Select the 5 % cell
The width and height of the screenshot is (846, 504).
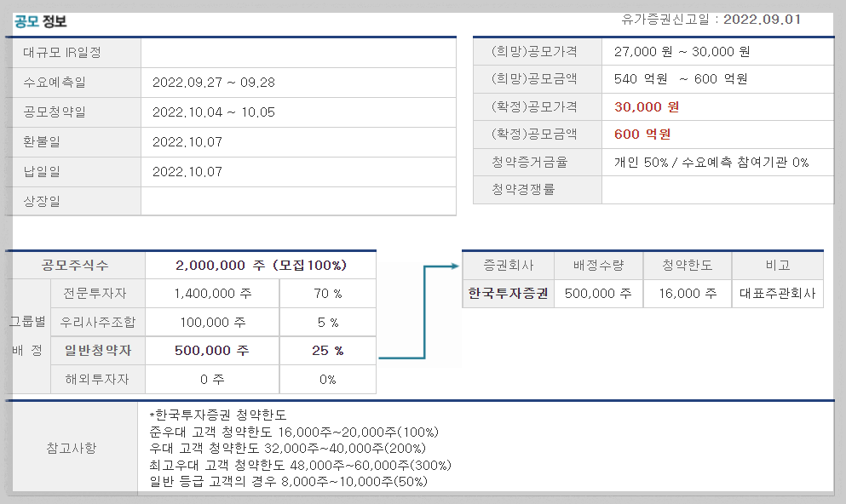pos(327,323)
